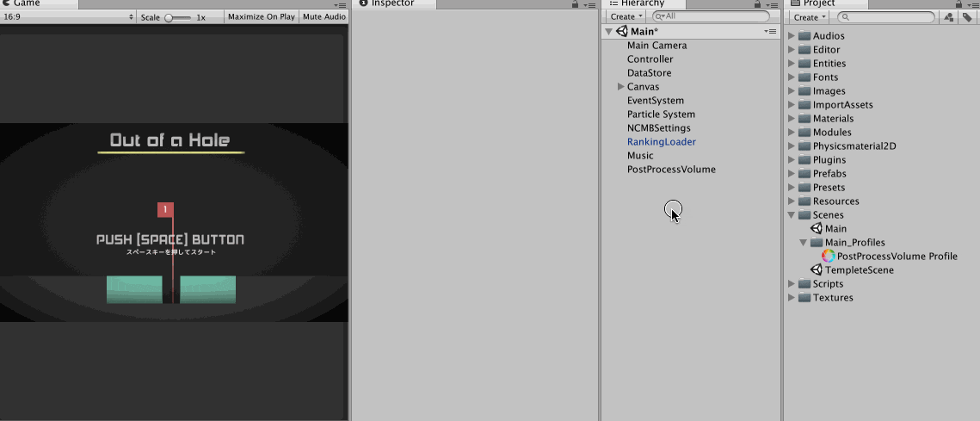This screenshot has width=980, height=421.
Task: Toggle Maximize On Play
Action: click(262, 17)
